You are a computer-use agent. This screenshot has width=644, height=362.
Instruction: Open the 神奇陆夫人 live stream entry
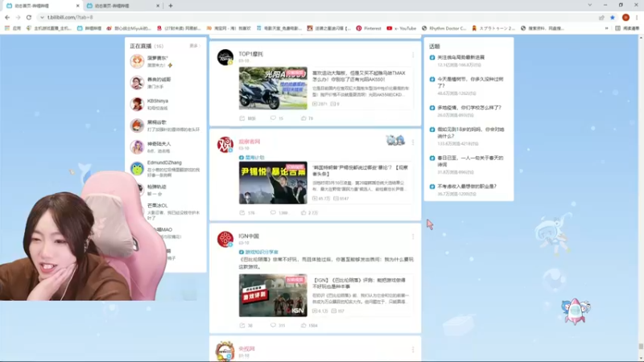[164, 147]
